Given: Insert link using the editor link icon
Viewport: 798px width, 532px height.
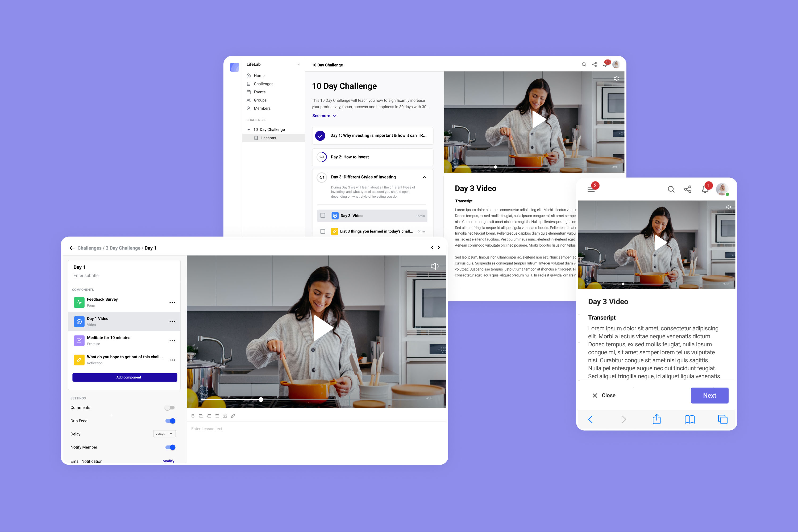Looking at the screenshot, I should 233,416.
